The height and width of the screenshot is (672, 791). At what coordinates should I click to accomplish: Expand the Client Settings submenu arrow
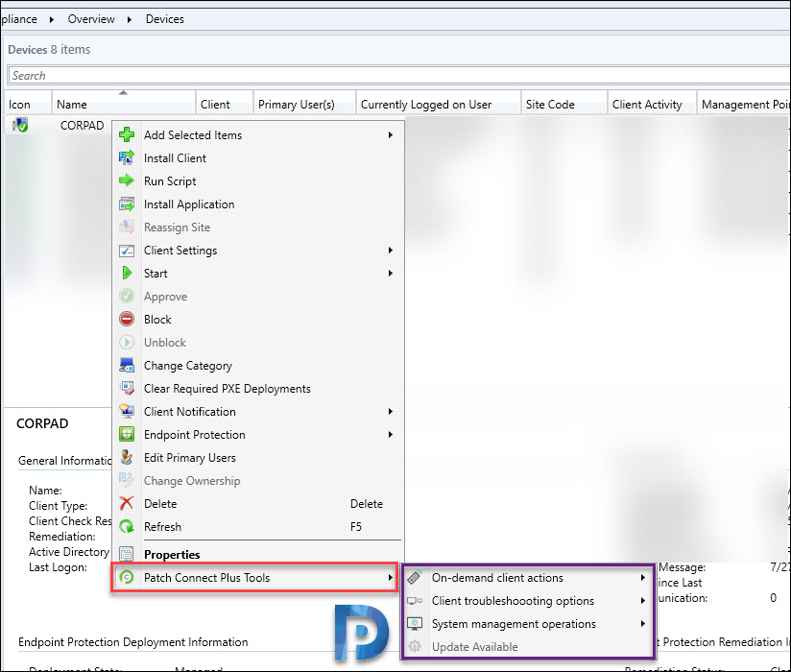click(390, 251)
